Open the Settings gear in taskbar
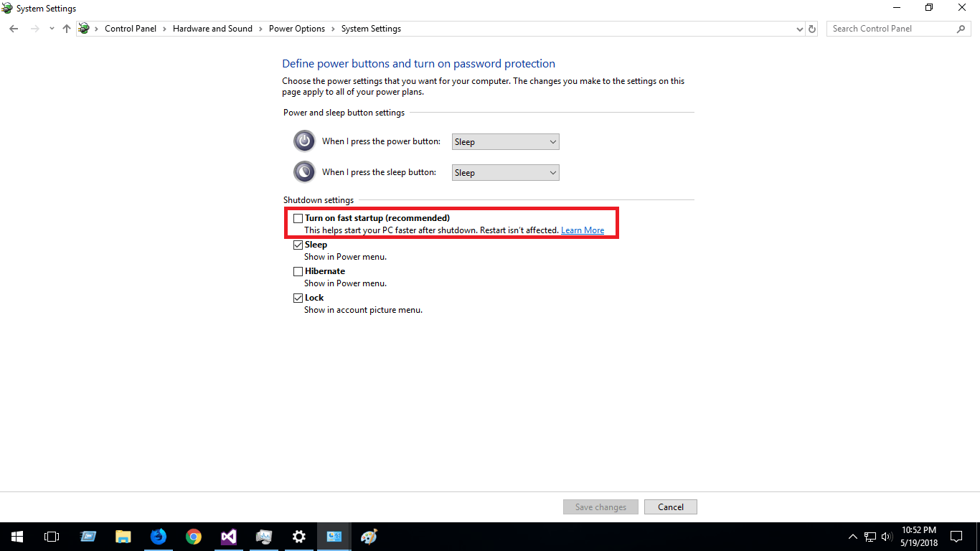 [x=298, y=537]
